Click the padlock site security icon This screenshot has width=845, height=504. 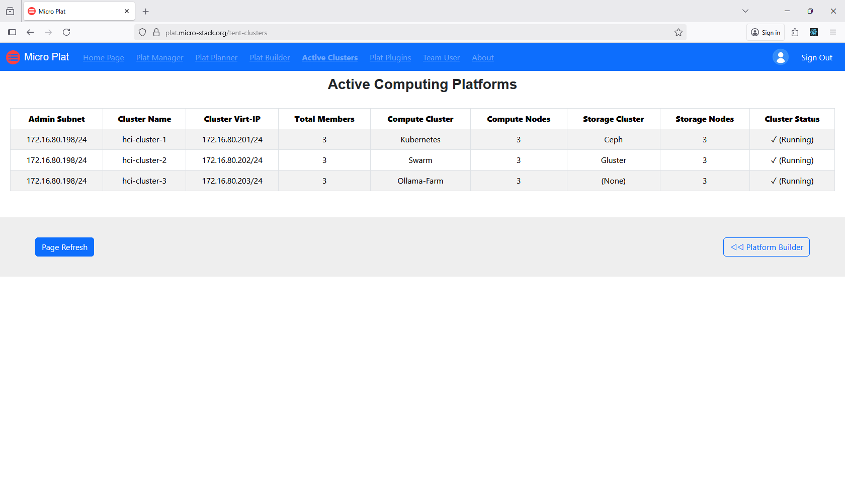155,32
